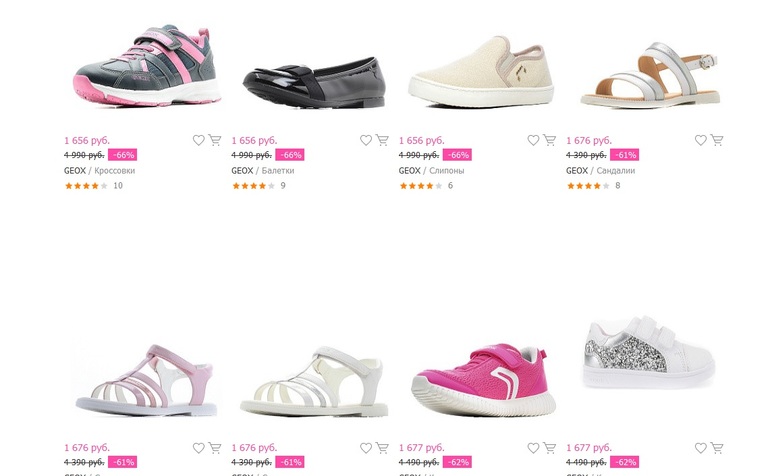View the gray-pink sneaker product photo
Viewport: 770px width, 476px height.
(x=147, y=68)
